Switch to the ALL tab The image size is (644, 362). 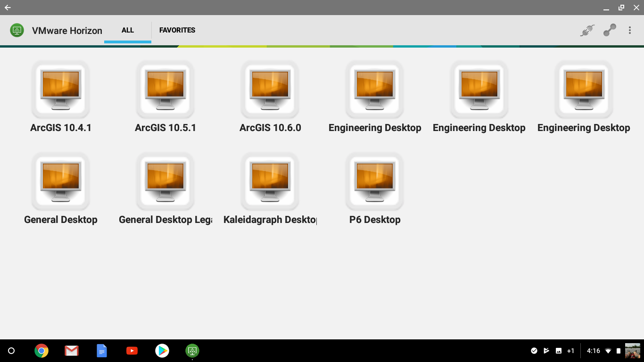pos(128,30)
